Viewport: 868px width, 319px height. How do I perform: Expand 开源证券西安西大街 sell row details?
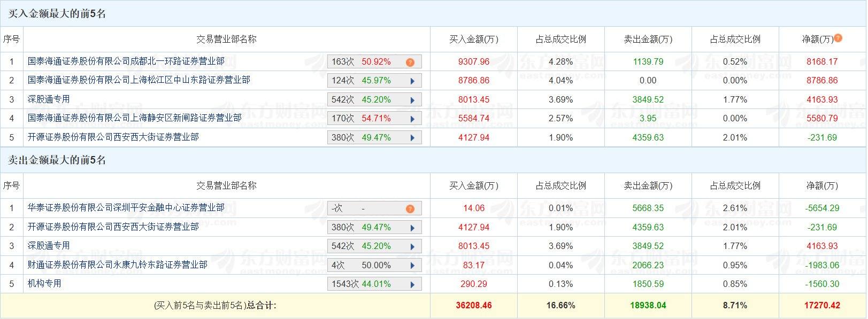click(x=412, y=227)
